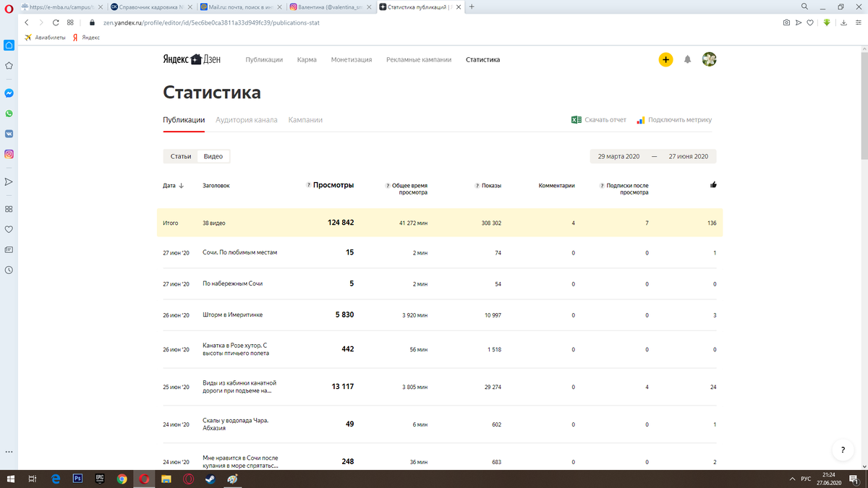Select the Кампании tab
This screenshot has width=868, height=488.
[305, 120]
